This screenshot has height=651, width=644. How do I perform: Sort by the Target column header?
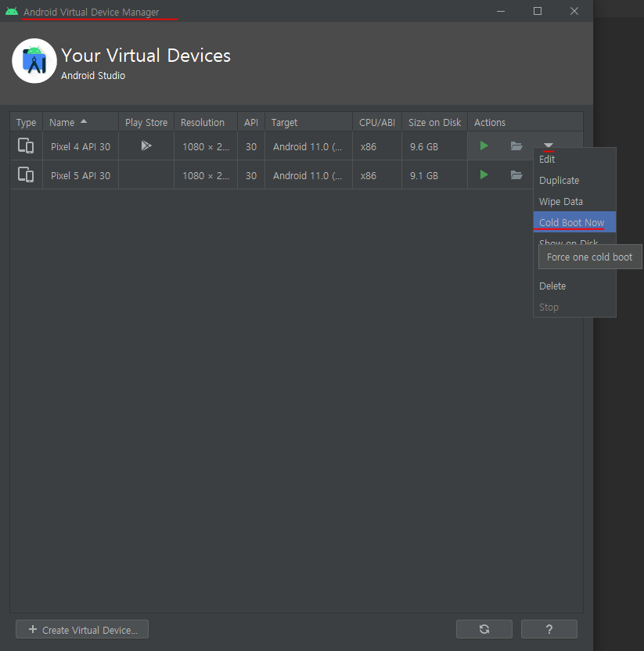[x=308, y=123]
